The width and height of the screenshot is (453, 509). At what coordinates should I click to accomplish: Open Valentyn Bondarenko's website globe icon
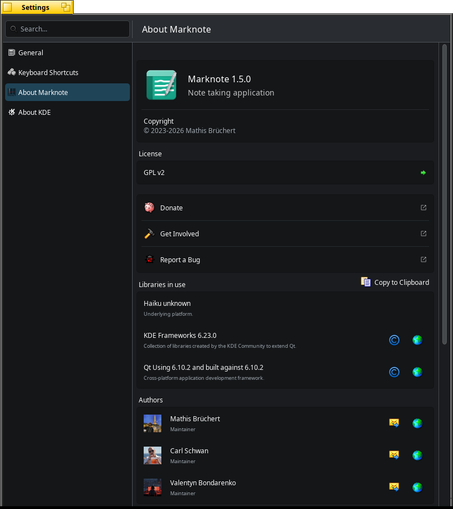[x=417, y=487]
